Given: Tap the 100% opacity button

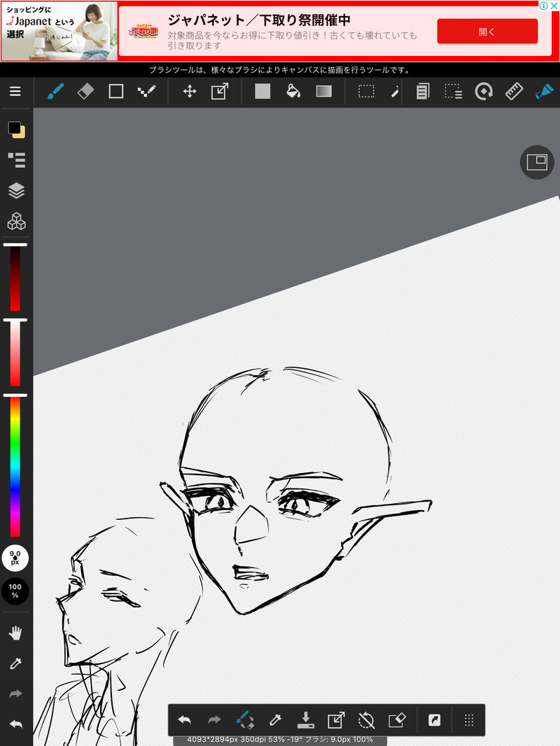Looking at the screenshot, I should (x=15, y=591).
